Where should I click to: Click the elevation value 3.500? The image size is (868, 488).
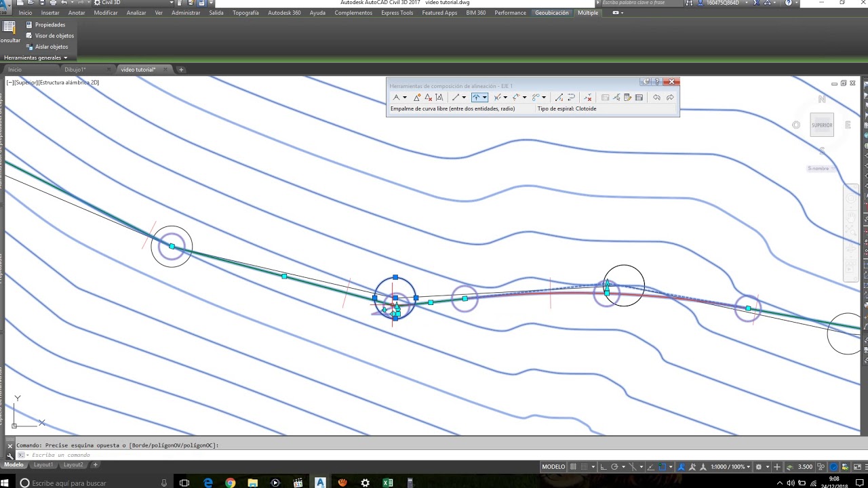point(806,466)
